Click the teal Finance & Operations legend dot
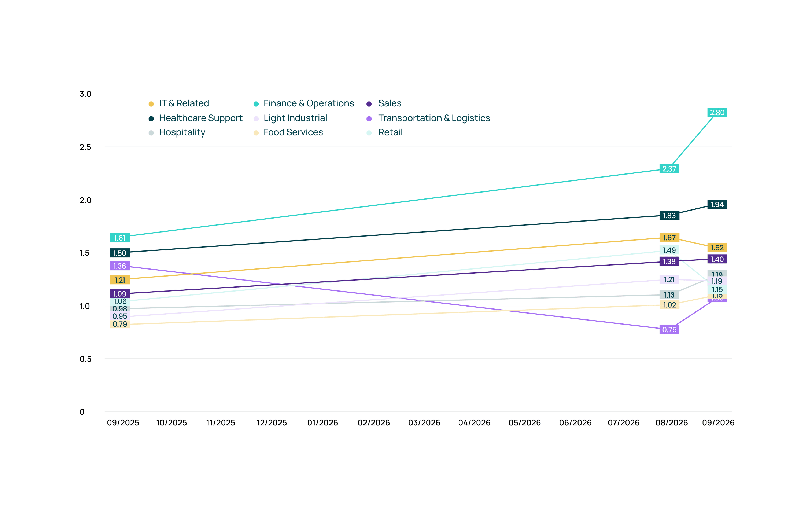Image resolution: width=812 pixels, height=505 pixels. [x=256, y=104]
